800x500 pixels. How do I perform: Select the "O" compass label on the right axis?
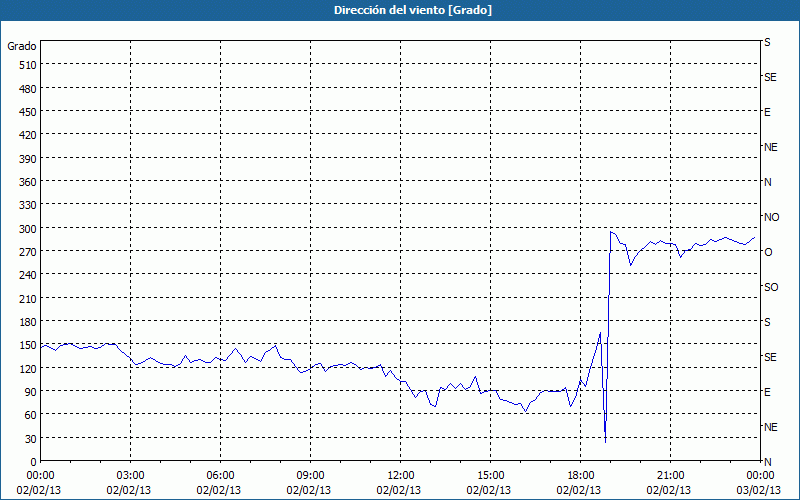[768, 252]
